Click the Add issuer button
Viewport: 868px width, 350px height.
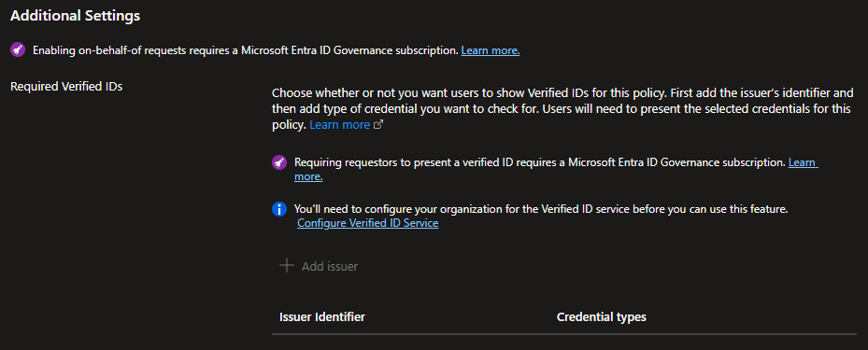[319, 266]
